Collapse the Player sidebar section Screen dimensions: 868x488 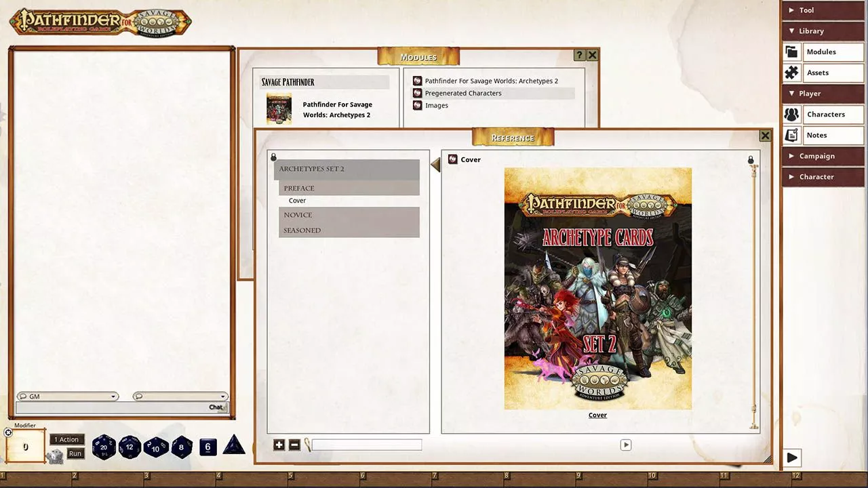tap(823, 94)
